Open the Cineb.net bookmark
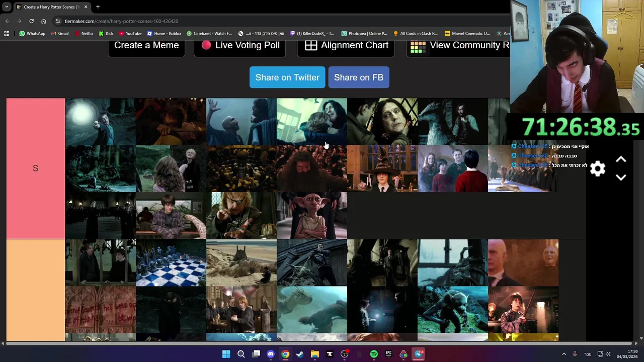644x362 pixels. pyautogui.click(x=209, y=33)
